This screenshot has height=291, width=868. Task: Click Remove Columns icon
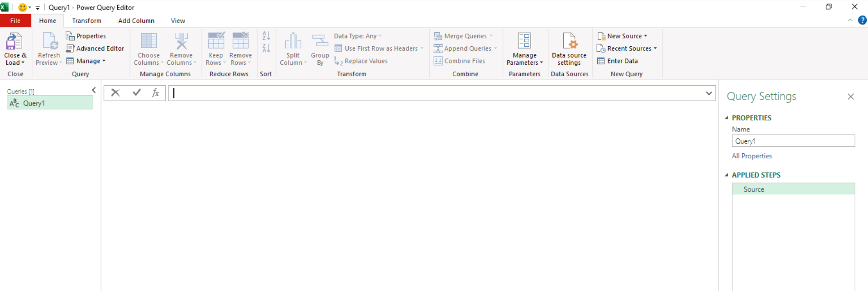click(x=181, y=41)
